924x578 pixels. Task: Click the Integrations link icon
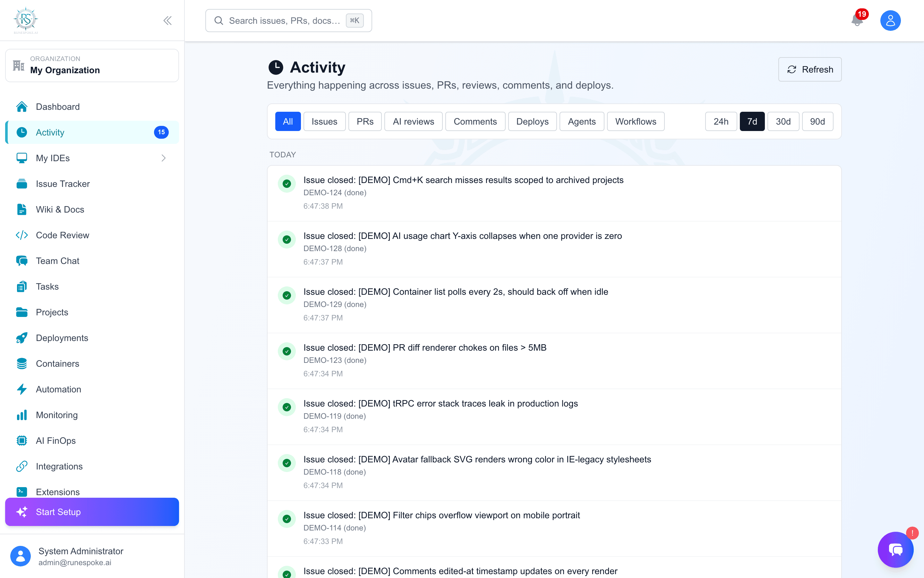pos(22,466)
